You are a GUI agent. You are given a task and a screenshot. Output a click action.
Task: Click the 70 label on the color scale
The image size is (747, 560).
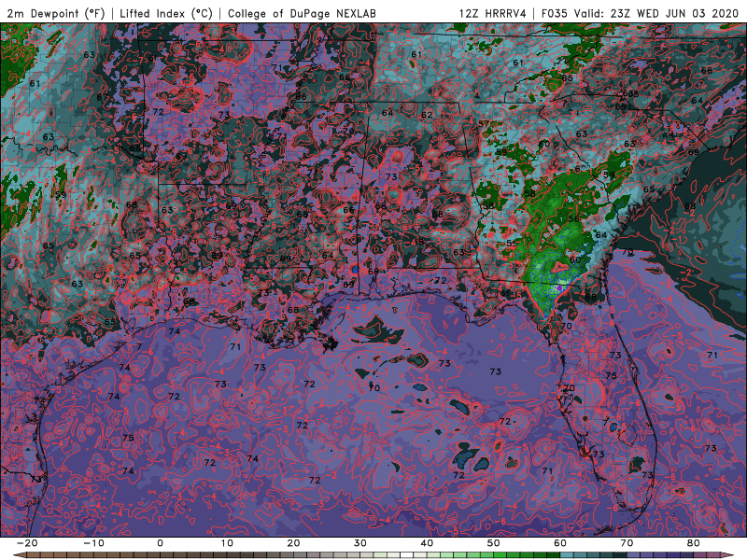click(x=627, y=543)
